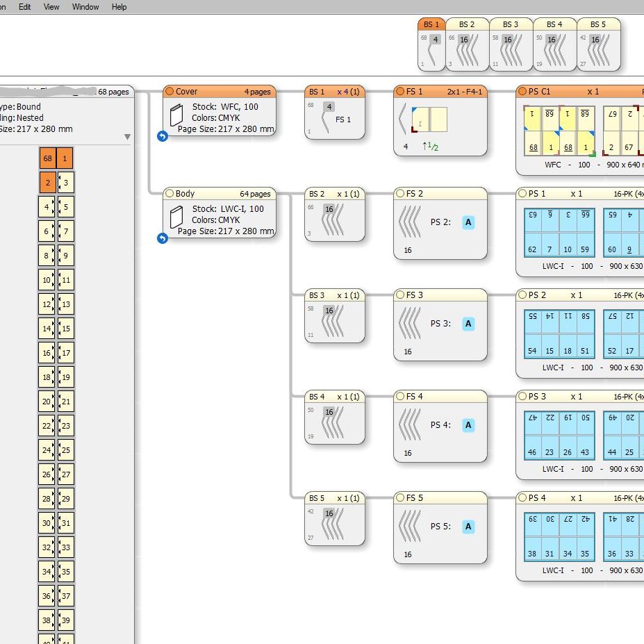Click the BS 5 signature fold icon
The image size is (644, 644).
(x=333, y=525)
